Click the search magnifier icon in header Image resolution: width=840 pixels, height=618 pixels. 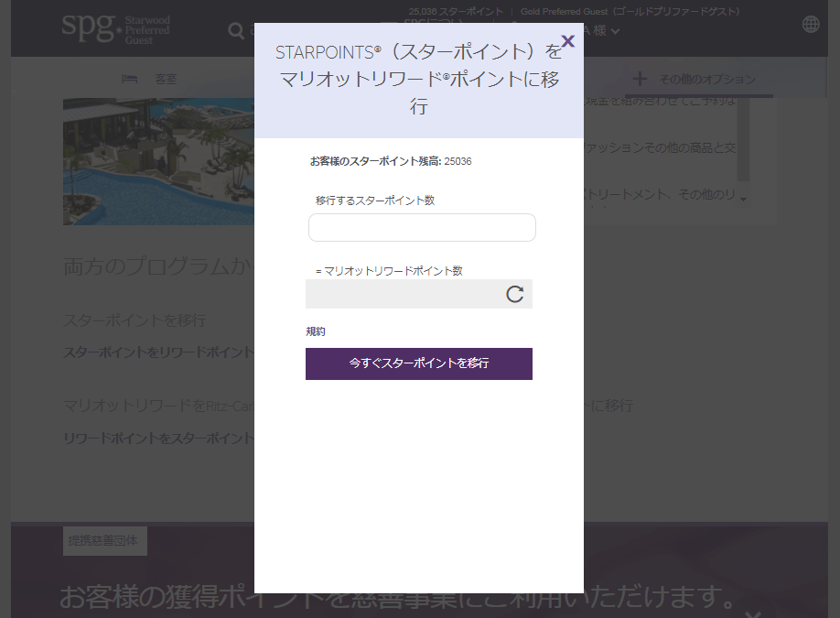coord(235,31)
